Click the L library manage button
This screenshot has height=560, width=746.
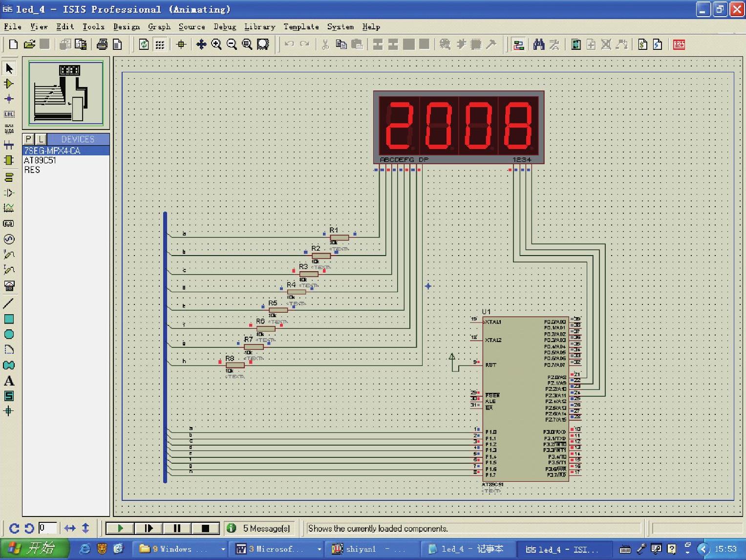pos(41,139)
